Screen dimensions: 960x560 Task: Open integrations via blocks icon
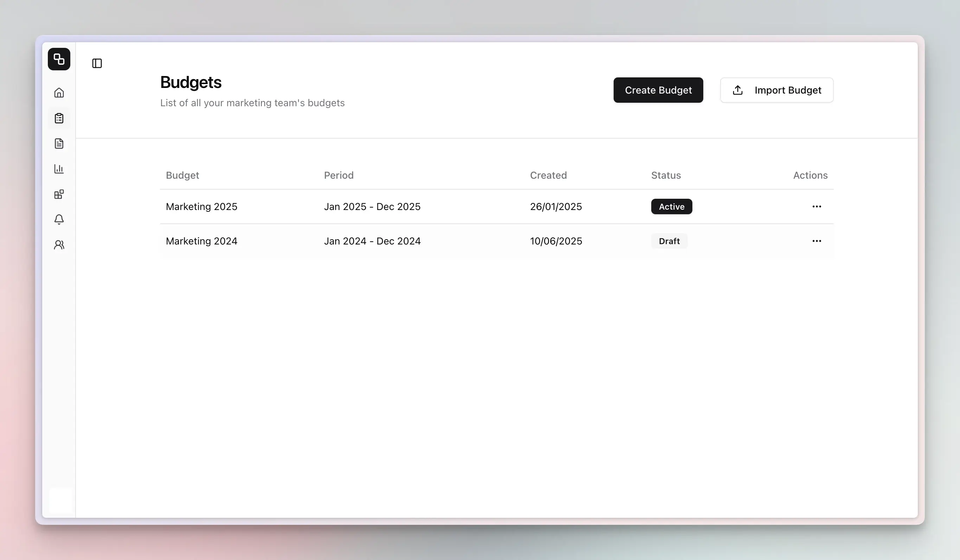point(59,194)
